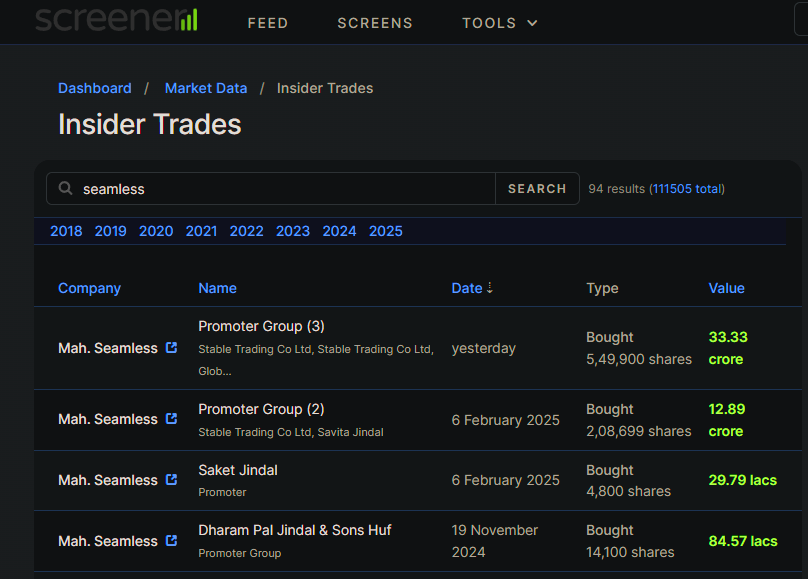Open external link icon in Dharam Pal Jindal row
Screen dimensions: 808x579
click(171, 540)
